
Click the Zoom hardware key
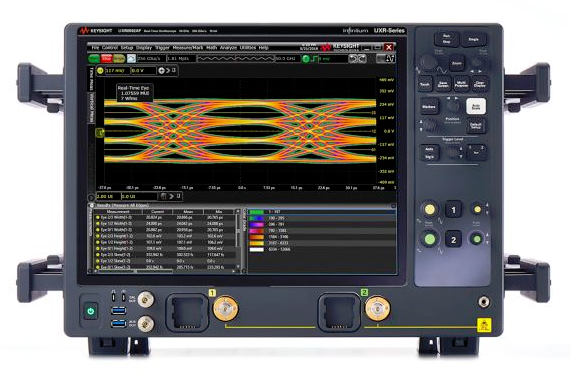(x=457, y=63)
